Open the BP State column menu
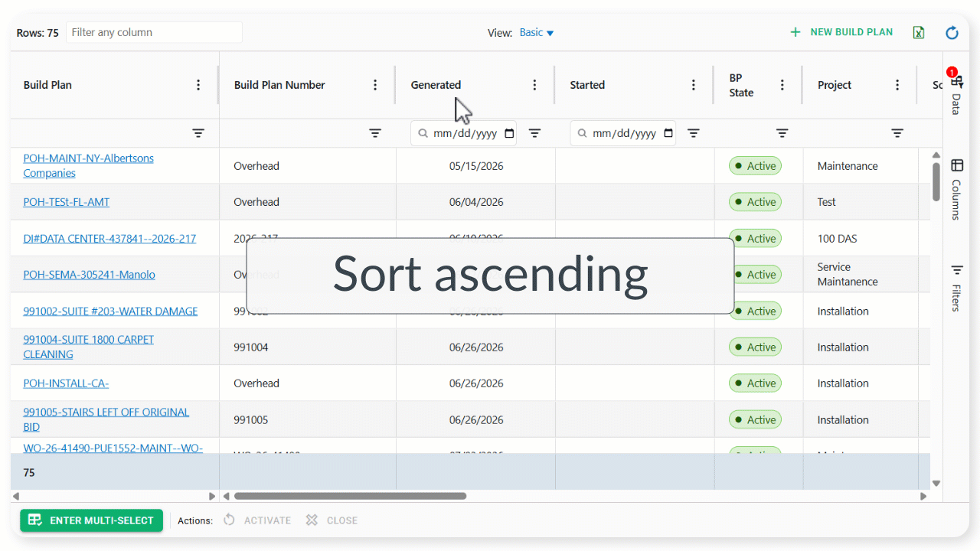The height and width of the screenshot is (551, 980). 782,85
